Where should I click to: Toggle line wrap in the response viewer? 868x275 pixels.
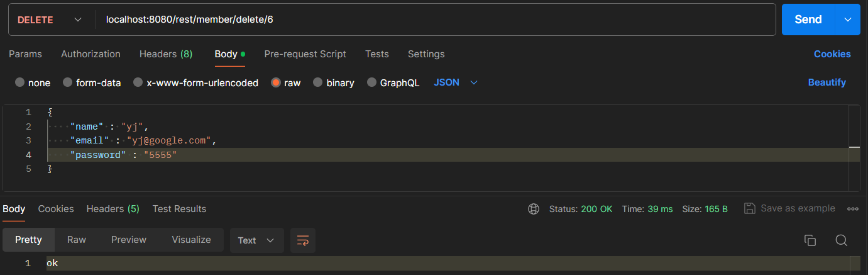pos(303,240)
